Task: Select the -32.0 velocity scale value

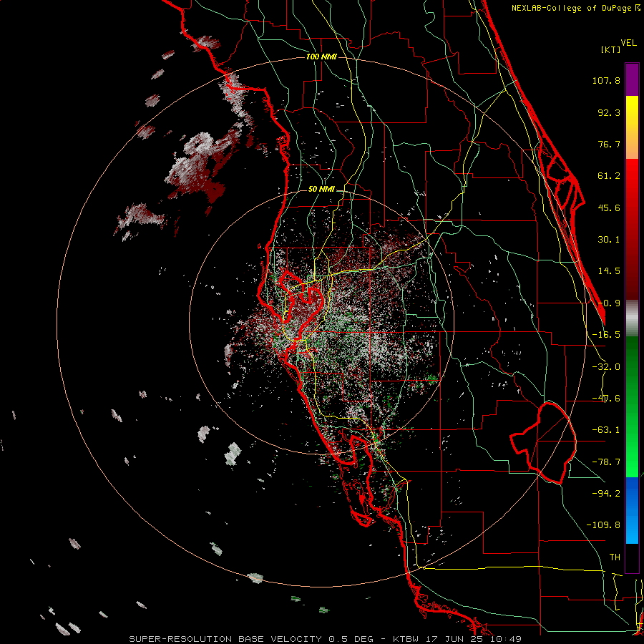Action: coord(606,367)
